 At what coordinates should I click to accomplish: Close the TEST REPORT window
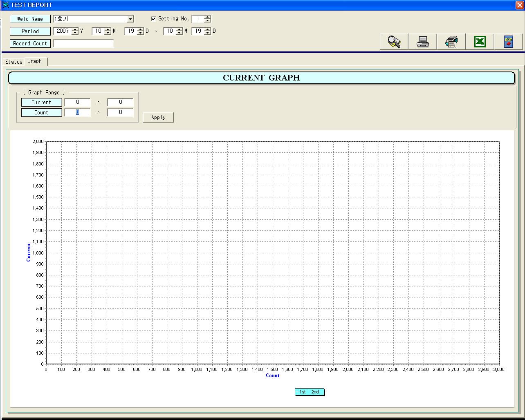coord(519,5)
